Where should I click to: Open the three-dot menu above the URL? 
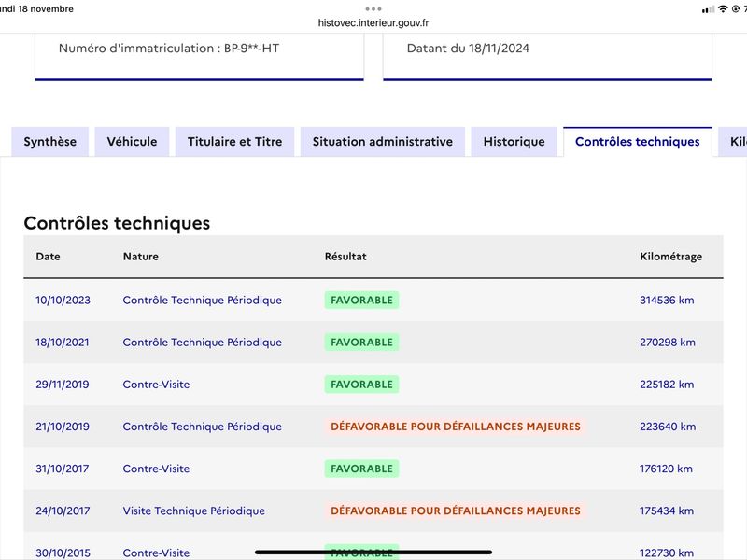coord(373,8)
